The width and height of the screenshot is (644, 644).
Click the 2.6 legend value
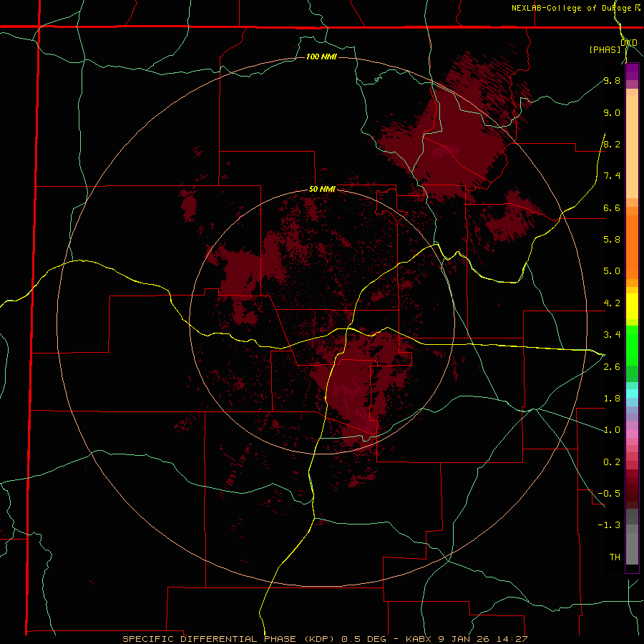coord(612,367)
